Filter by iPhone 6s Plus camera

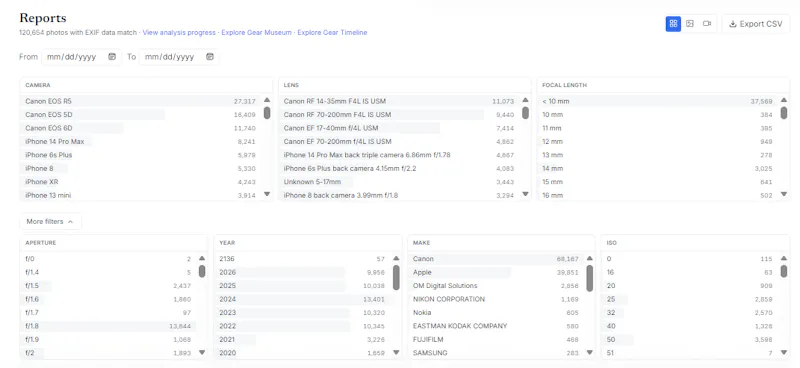[140, 155]
